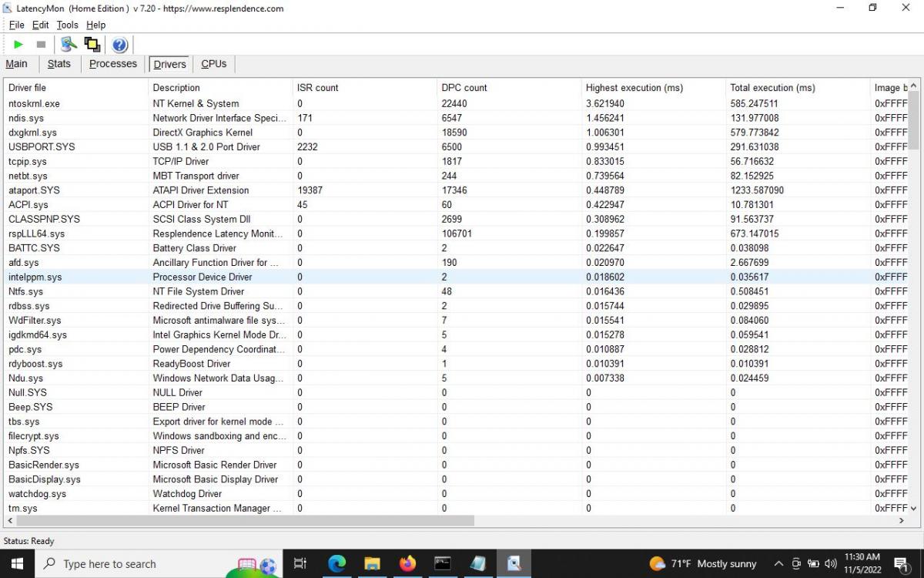Select the Ntfs.sys driver row

click(456, 291)
